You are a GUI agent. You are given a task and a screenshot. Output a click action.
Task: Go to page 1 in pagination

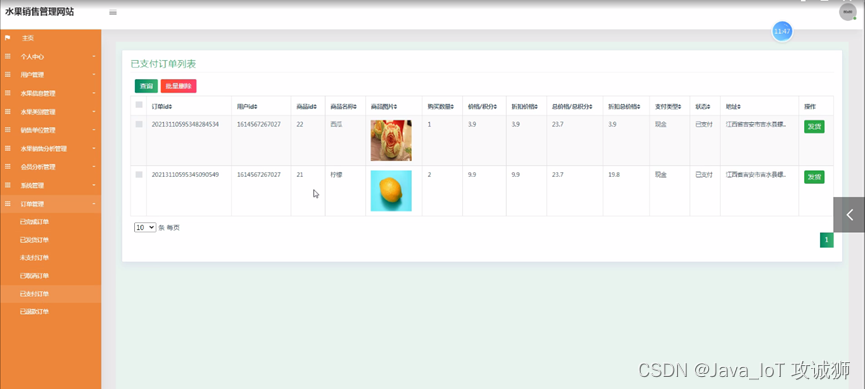(826, 240)
